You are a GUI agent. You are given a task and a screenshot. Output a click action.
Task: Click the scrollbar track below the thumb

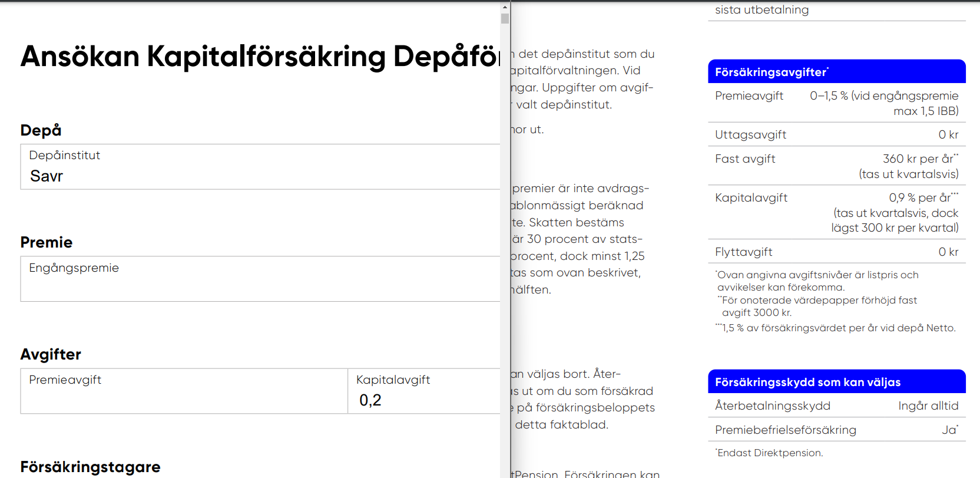tap(505, 236)
